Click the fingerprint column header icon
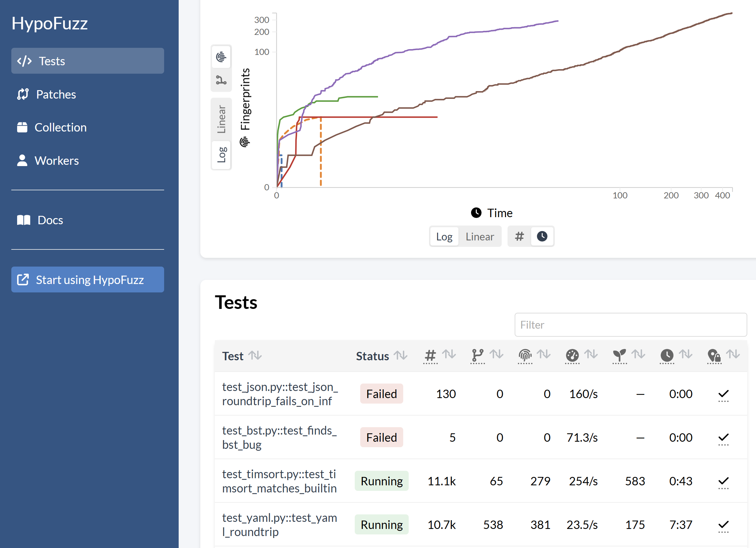This screenshot has width=756, height=548. click(x=525, y=355)
